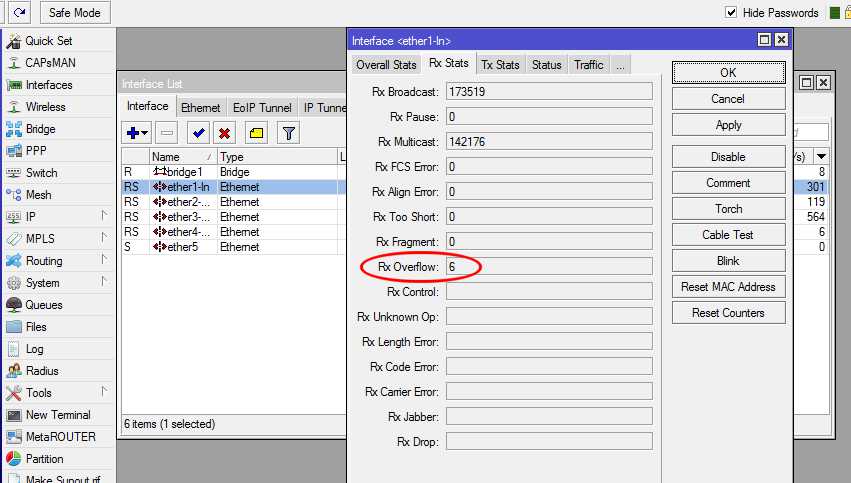Select the ether5 interface row
851x483 pixels.
pos(233,247)
